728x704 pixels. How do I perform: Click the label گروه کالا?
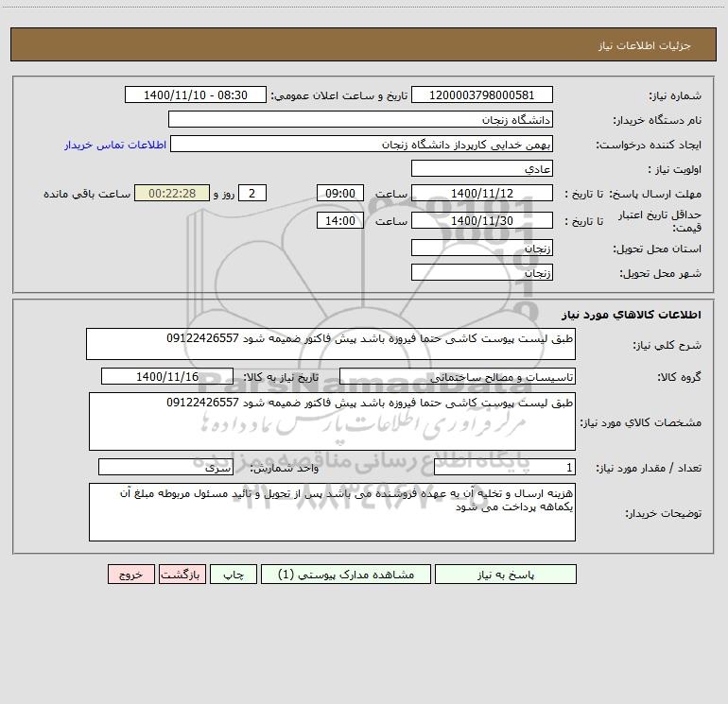click(x=679, y=377)
